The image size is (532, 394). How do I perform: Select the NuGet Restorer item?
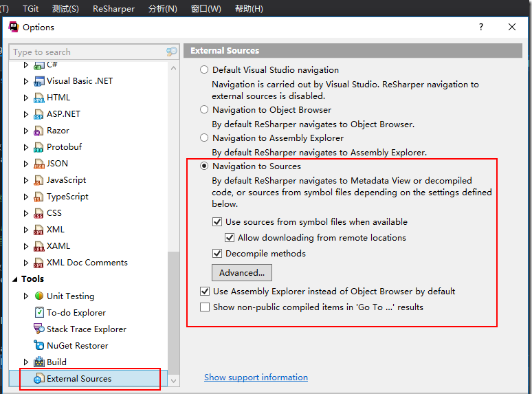point(78,345)
